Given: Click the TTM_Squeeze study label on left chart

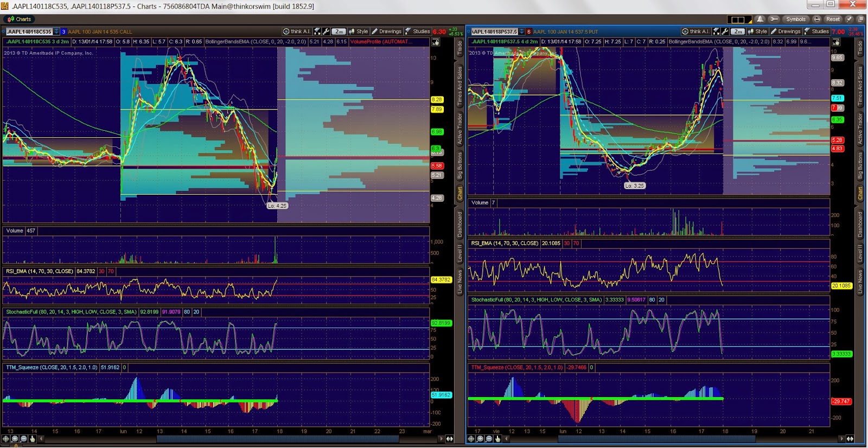Looking at the screenshot, I should coord(52,368).
